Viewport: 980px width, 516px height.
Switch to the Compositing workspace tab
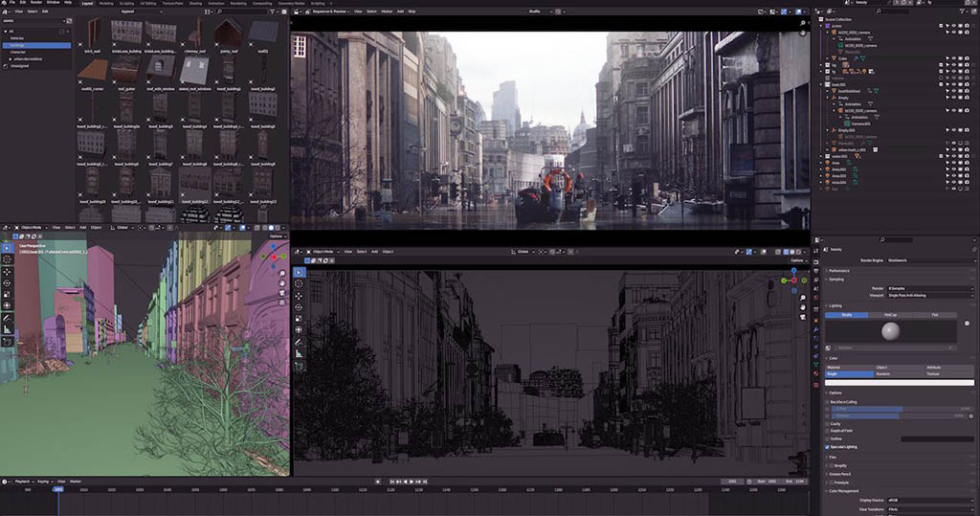click(x=262, y=3)
